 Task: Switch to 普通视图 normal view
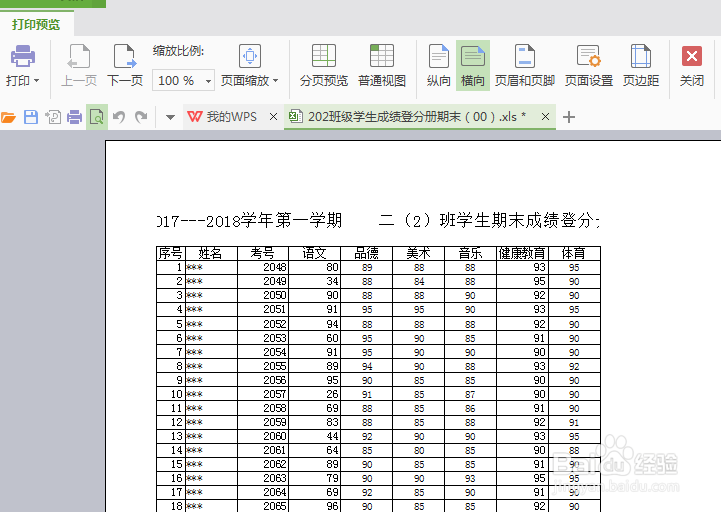(382, 66)
